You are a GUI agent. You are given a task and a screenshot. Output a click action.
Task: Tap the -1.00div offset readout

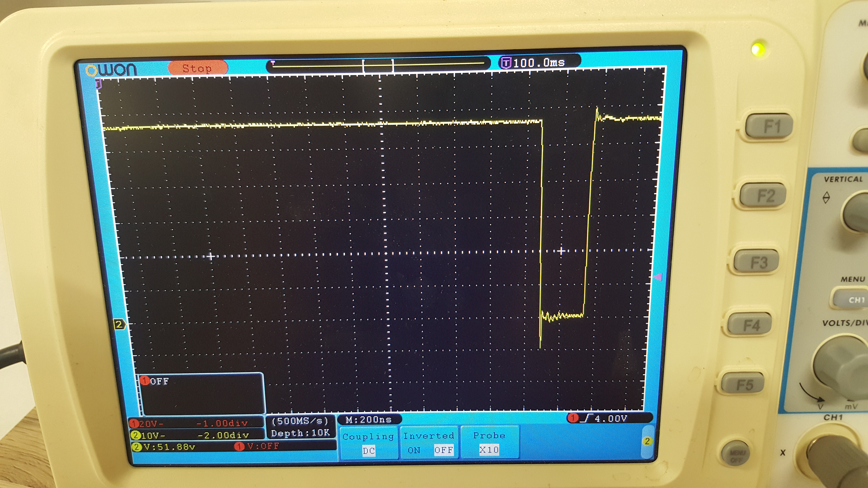click(222, 423)
